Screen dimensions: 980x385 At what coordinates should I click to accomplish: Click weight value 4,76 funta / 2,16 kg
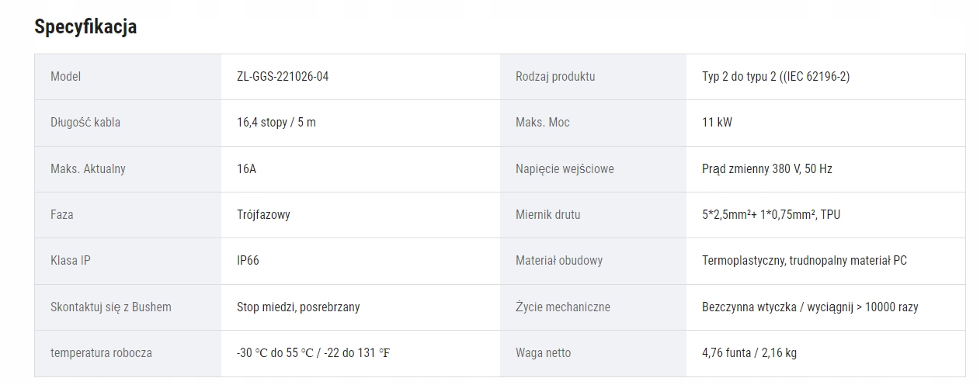click(x=749, y=352)
